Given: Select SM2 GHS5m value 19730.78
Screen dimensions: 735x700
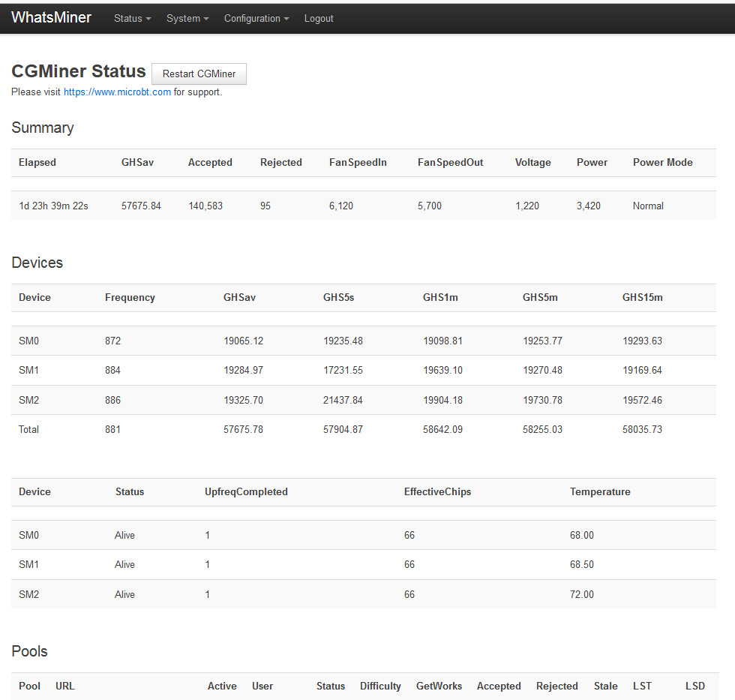Looking at the screenshot, I should [x=542, y=400].
